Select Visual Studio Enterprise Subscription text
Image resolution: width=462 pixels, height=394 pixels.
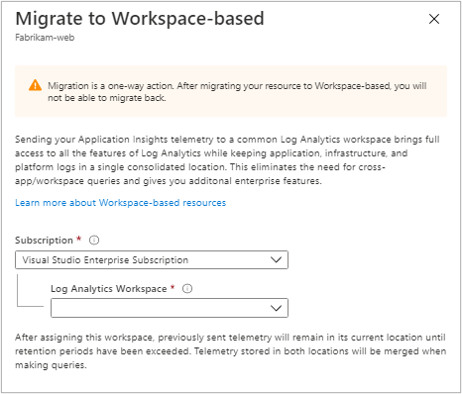tap(105, 260)
